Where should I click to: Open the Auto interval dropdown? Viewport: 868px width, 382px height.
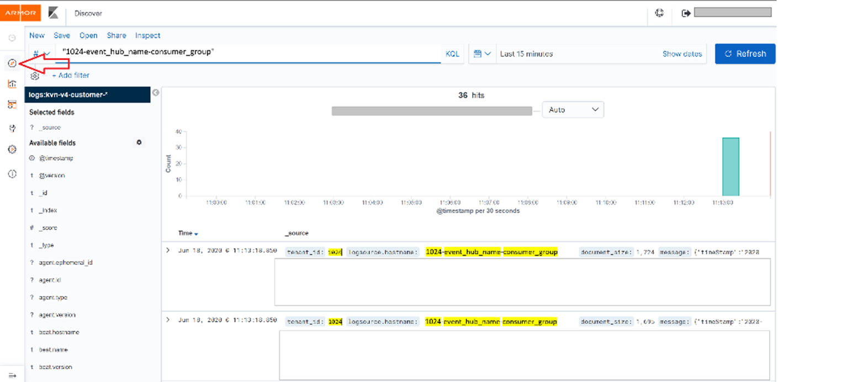(x=573, y=110)
